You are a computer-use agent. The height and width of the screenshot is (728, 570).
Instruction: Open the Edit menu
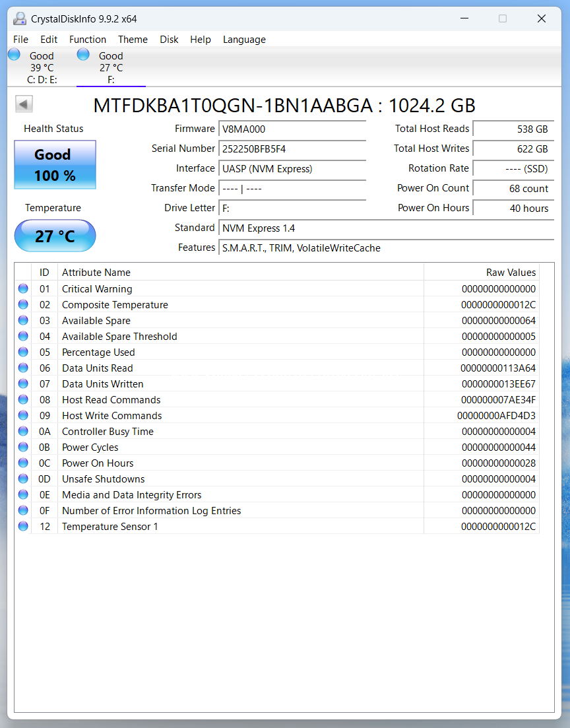point(49,40)
